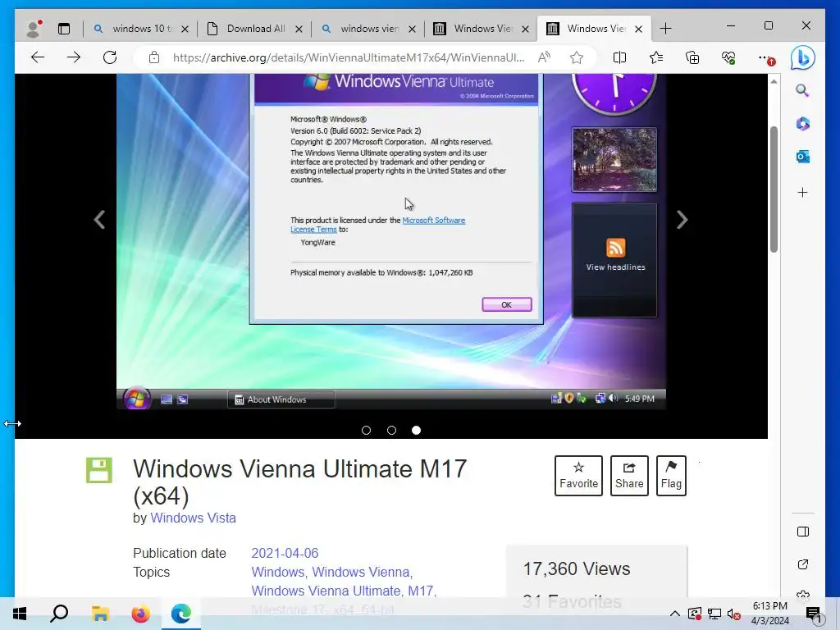The height and width of the screenshot is (630, 840).
Task: Open the Favorites list
Action: (x=655, y=57)
